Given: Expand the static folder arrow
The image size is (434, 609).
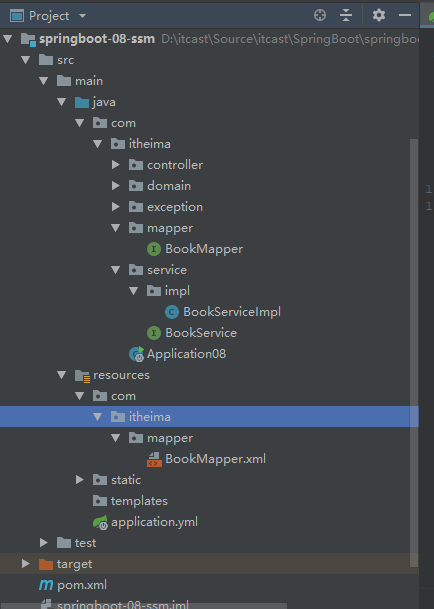Looking at the screenshot, I should pyautogui.click(x=79, y=480).
